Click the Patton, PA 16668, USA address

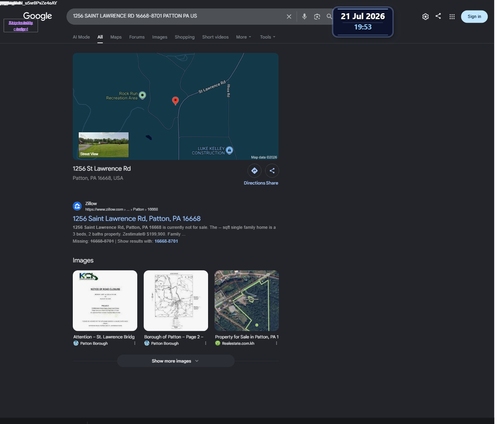(98, 178)
